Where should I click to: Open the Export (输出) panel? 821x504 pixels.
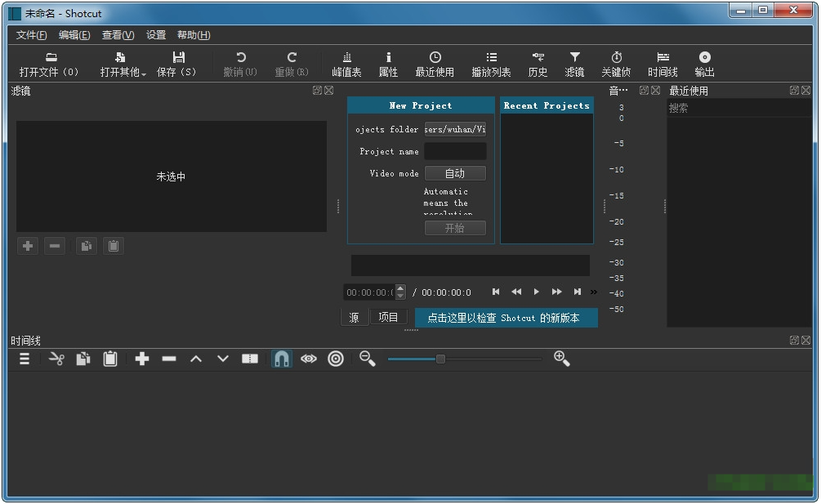tap(705, 65)
